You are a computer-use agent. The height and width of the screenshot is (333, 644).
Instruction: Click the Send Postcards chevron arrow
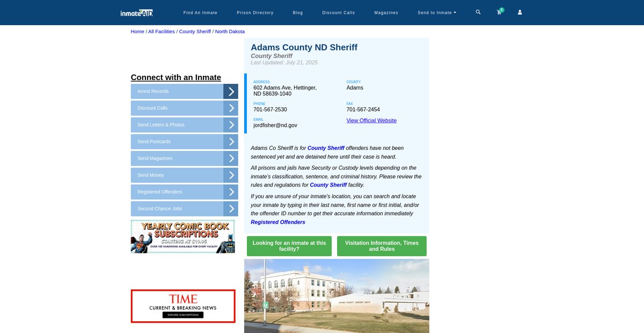[231, 142]
